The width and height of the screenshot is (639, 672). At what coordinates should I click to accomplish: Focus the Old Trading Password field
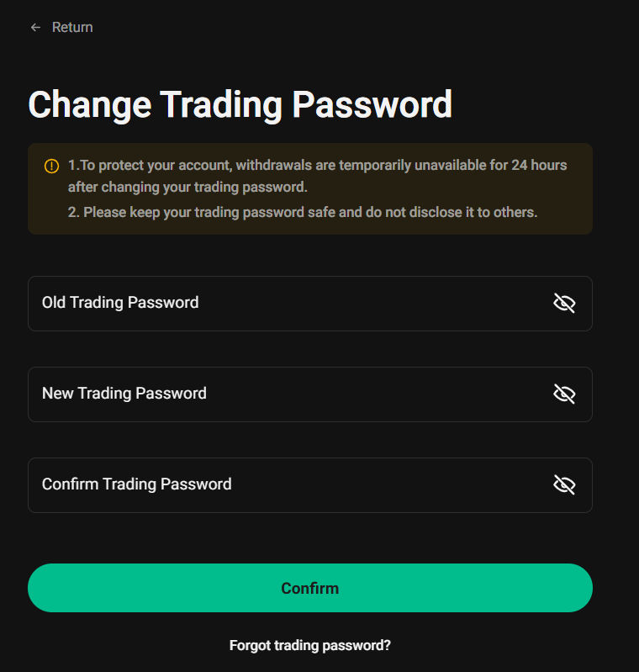click(x=286, y=303)
